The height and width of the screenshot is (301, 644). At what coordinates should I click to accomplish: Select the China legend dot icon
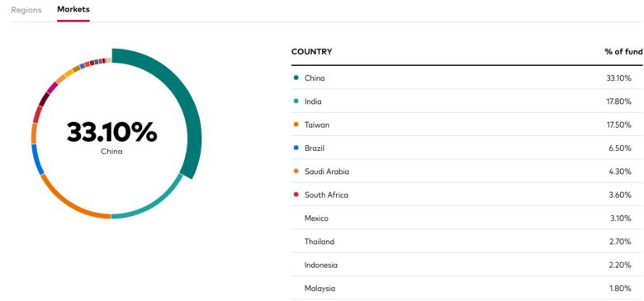[296, 78]
